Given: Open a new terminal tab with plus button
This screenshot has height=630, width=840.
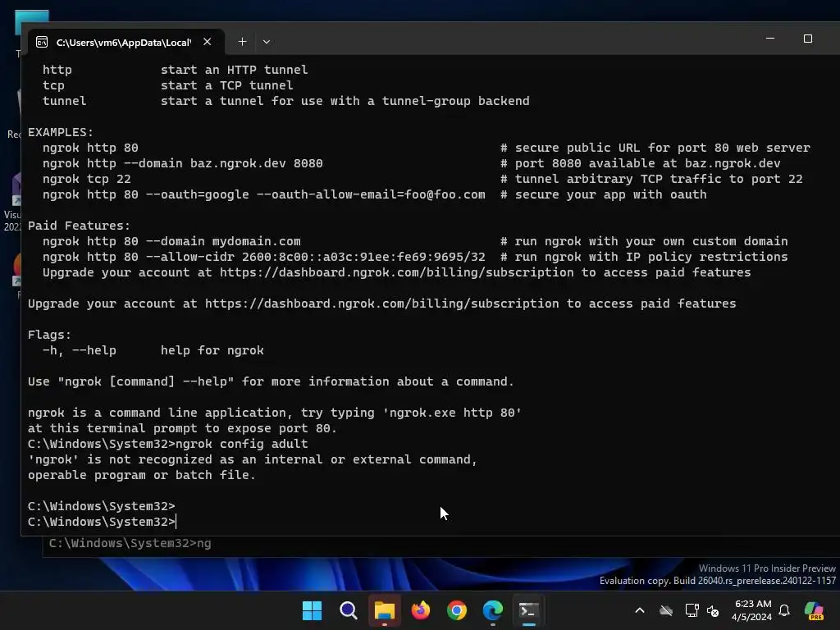Looking at the screenshot, I should [242, 42].
